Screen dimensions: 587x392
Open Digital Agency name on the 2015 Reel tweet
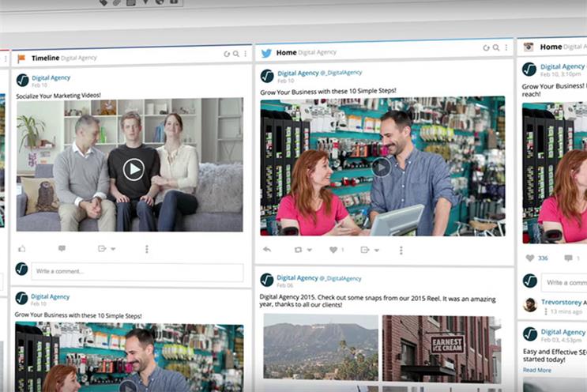[x=297, y=278]
